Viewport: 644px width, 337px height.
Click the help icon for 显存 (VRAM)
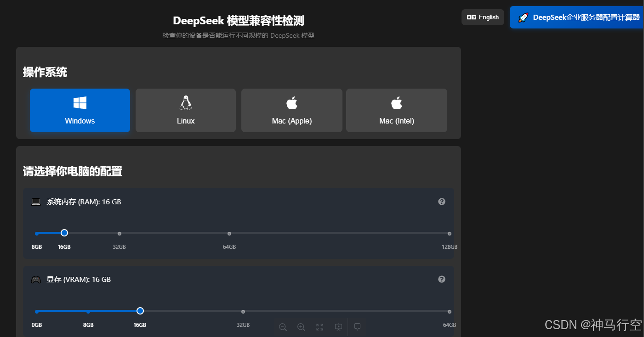click(x=442, y=279)
